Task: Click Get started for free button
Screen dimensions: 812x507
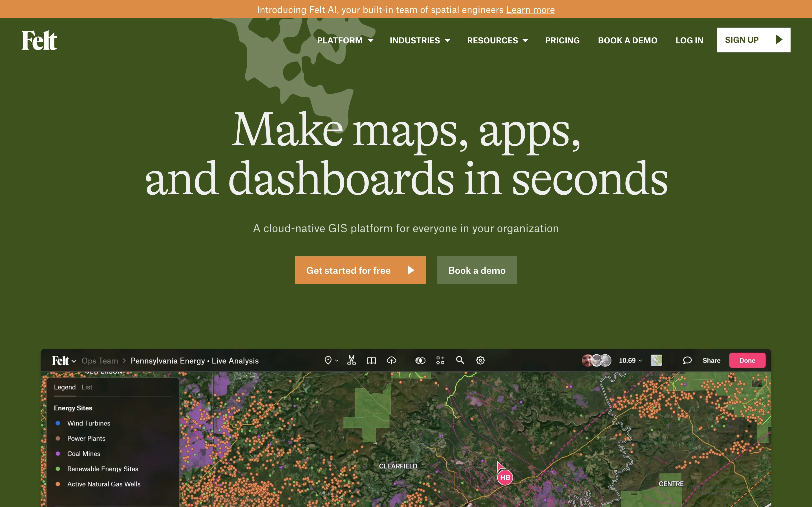Action: [x=360, y=270]
